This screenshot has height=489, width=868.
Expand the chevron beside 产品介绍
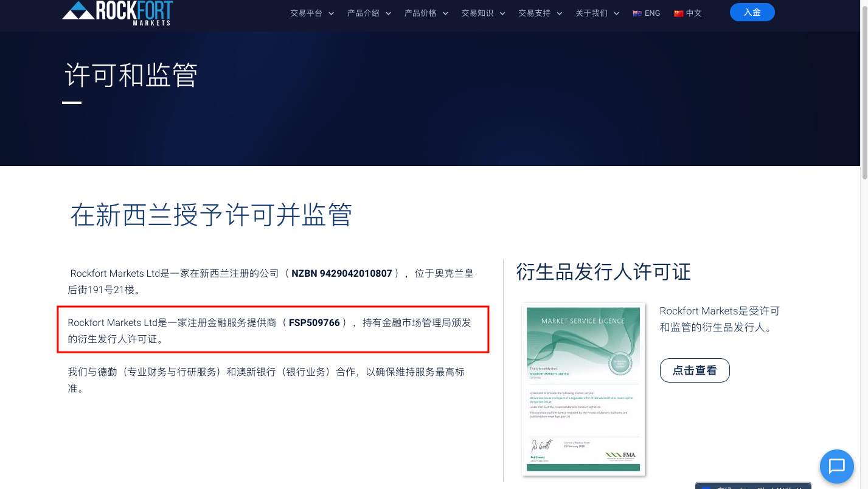click(x=388, y=13)
